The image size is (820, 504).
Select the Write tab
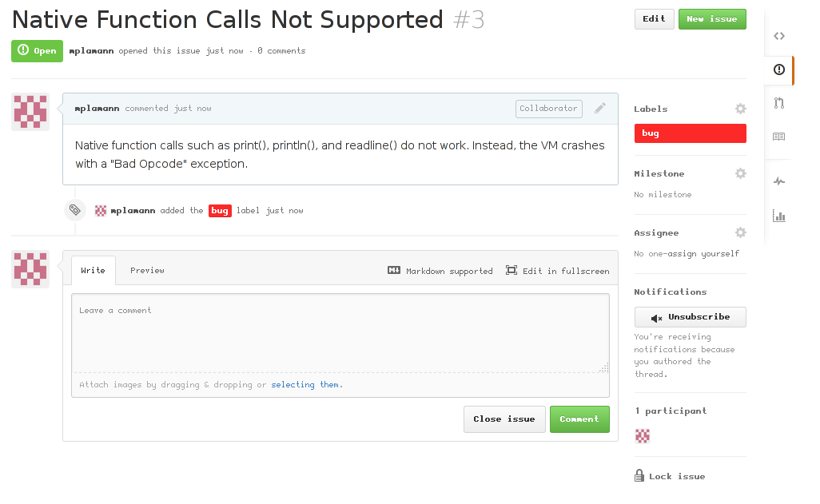[x=93, y=271]
